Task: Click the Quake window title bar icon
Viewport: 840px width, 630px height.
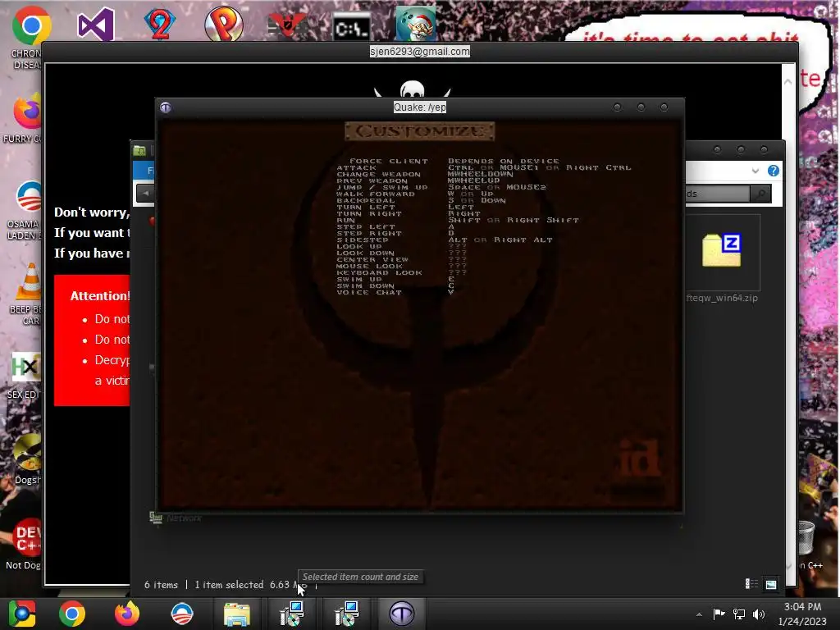Action: 166,107
